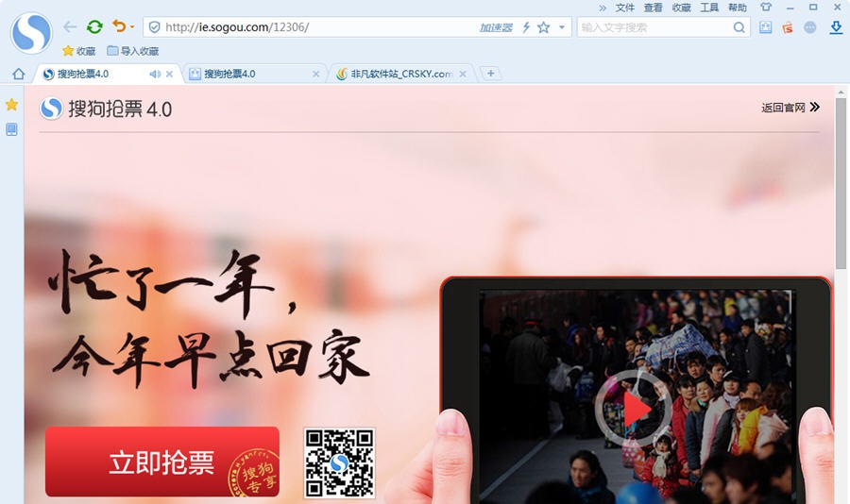Viewport: 850px width, 504px height.
Task: Click the magnifier search icon
Action: pyautogui.click(x=739, y=27)
